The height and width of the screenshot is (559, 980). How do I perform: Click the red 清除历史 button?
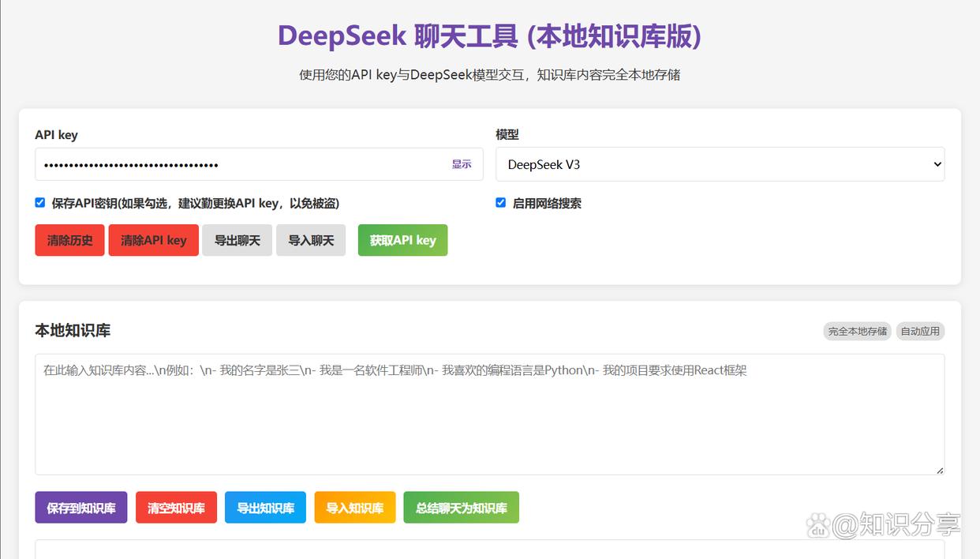tap(69, 240)
